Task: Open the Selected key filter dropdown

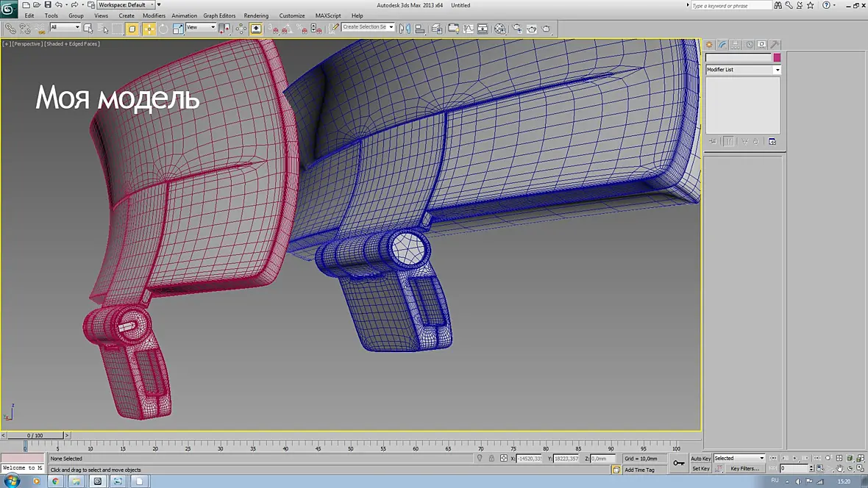Action: pyautogui.click(x=739, y=458)
